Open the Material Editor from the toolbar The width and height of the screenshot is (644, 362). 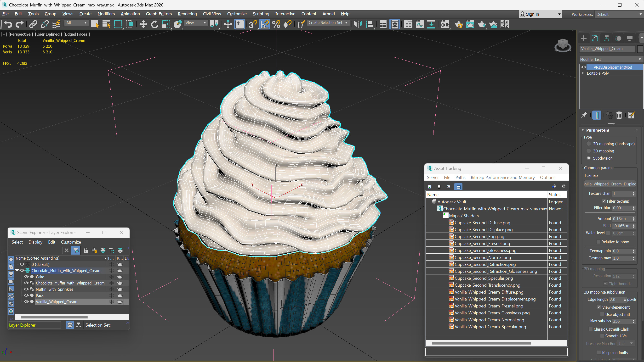click(x=445, y=24)
